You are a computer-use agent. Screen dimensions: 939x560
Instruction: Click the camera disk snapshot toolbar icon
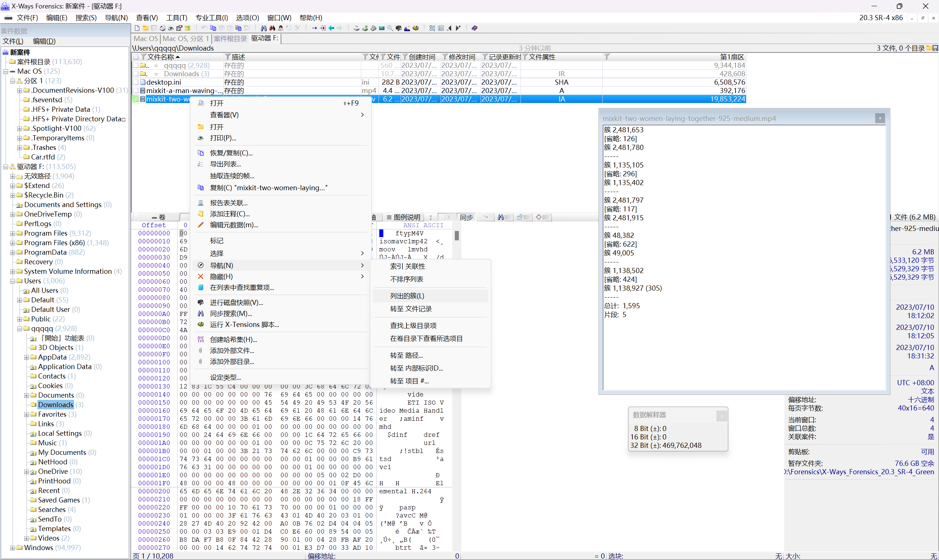[399, 28]
